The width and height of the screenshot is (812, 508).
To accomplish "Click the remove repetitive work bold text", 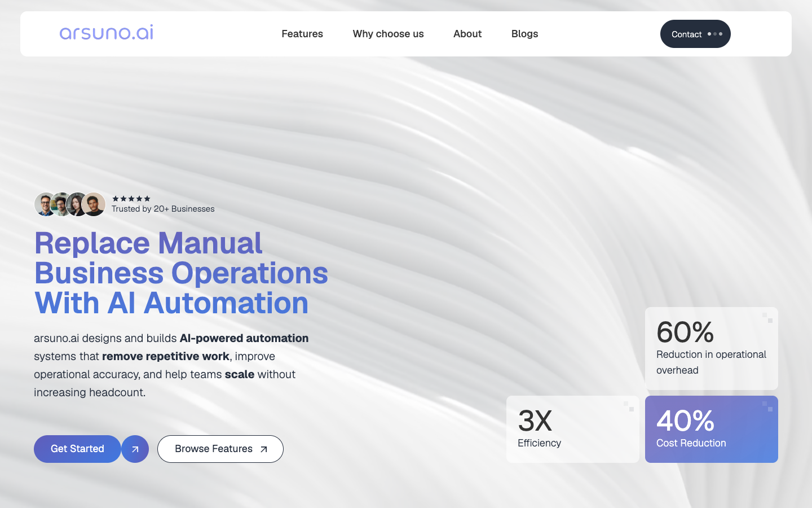I will 166,356.
